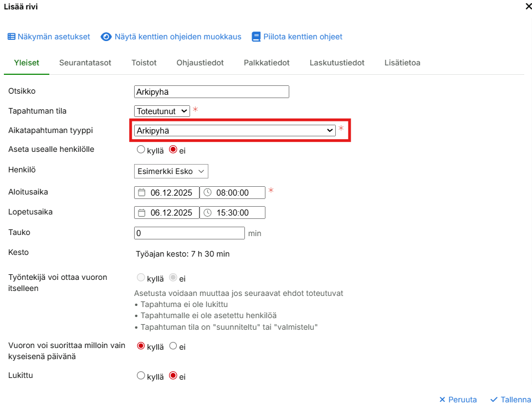This screenshot has height=409, width=532.
Task: Select kyllä for Aseta usealle henkilölle
Action: click(x=141, y=150)
